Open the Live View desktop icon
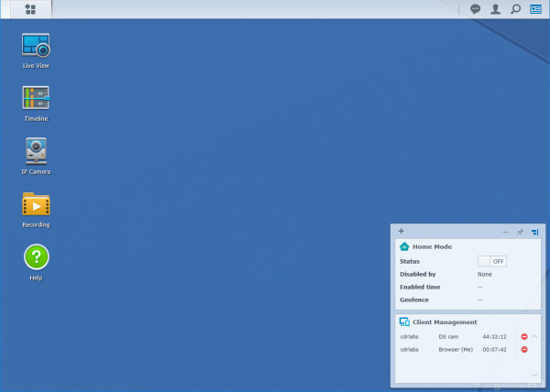The height and width of the screenshot is (392, 550). [36, 46]
